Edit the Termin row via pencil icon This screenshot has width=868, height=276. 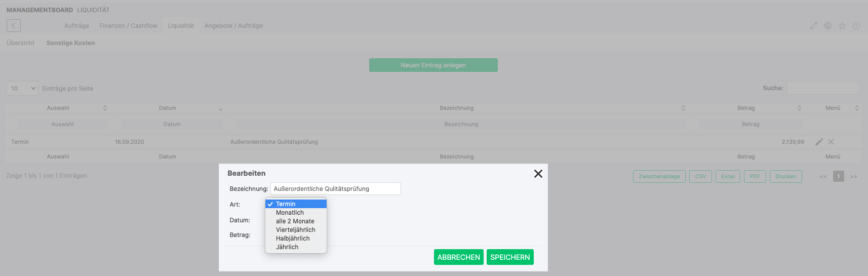point(819,142)
